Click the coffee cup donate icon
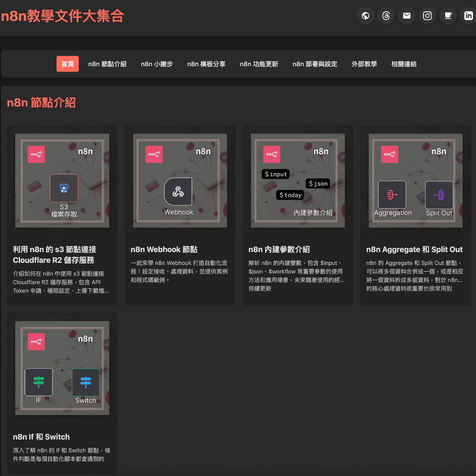This screenshot has height=476, width=476. [x=448, y=15]
